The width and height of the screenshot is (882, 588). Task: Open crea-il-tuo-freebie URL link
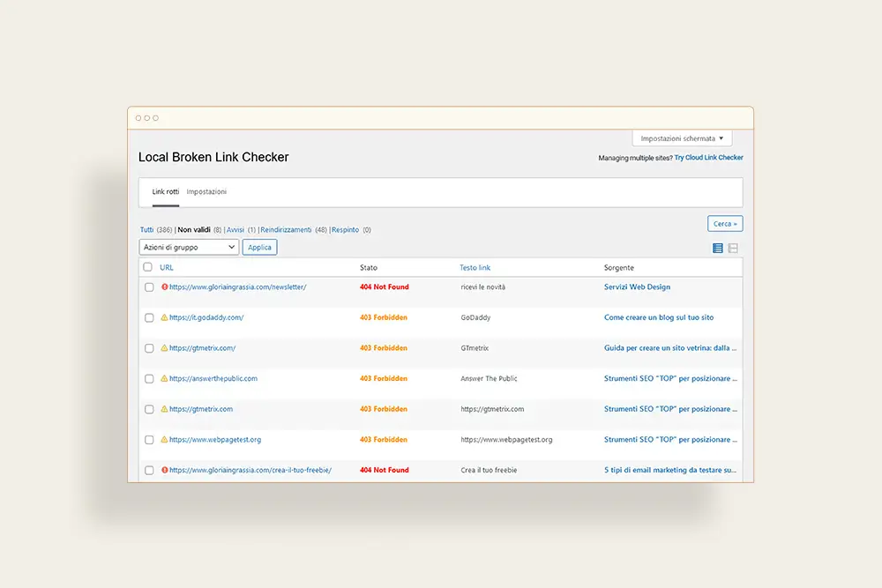(250, 470)
